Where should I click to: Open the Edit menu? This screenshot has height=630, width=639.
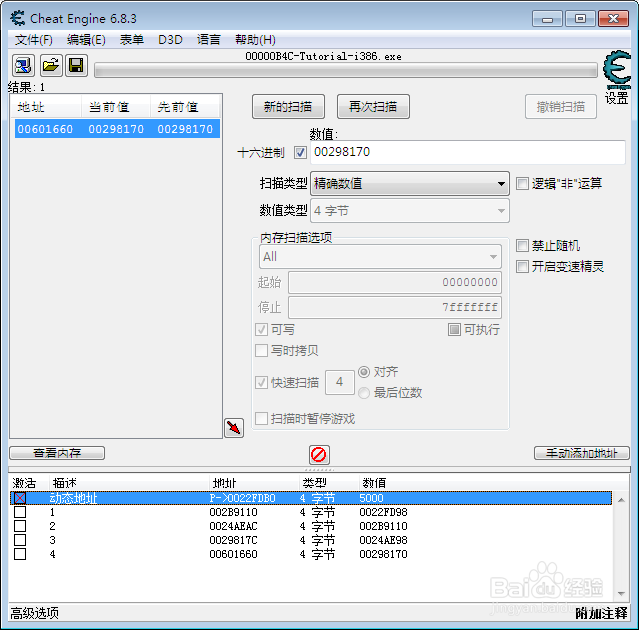click(86, 40)
